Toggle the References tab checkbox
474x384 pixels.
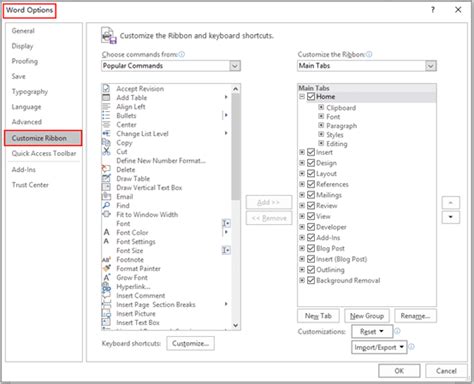[x=311, y=184]
